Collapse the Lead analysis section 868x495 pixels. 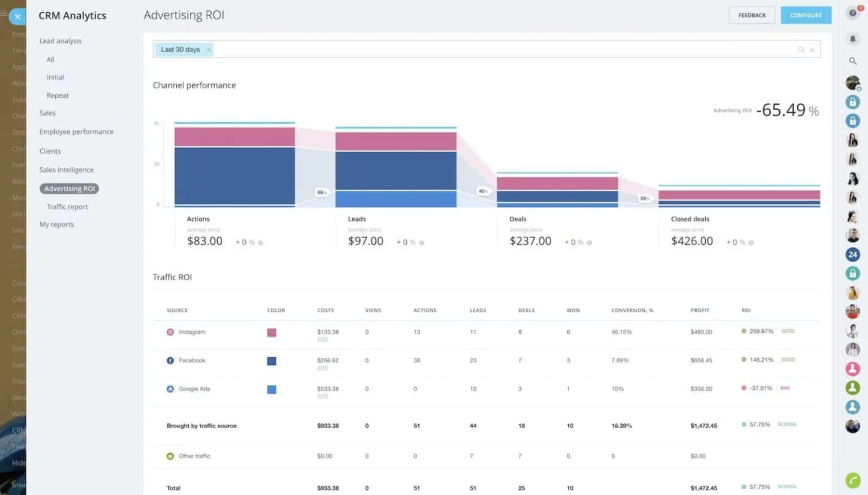[60, 41]
